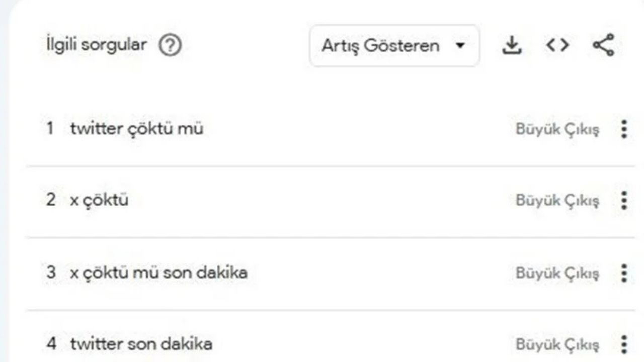Open three-dot menu for twitter son dakika

pyautogui.click(x=624, y=345)
